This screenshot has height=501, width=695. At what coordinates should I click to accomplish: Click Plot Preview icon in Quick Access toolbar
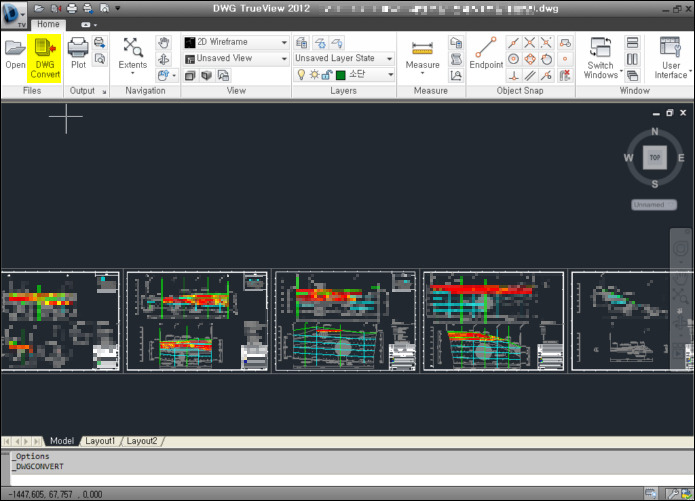click(x=105, y=8)
